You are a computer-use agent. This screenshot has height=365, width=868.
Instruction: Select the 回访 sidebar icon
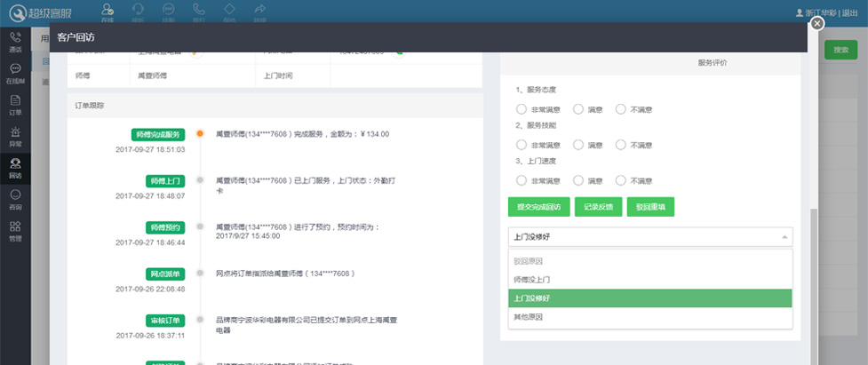click(15, 167)
